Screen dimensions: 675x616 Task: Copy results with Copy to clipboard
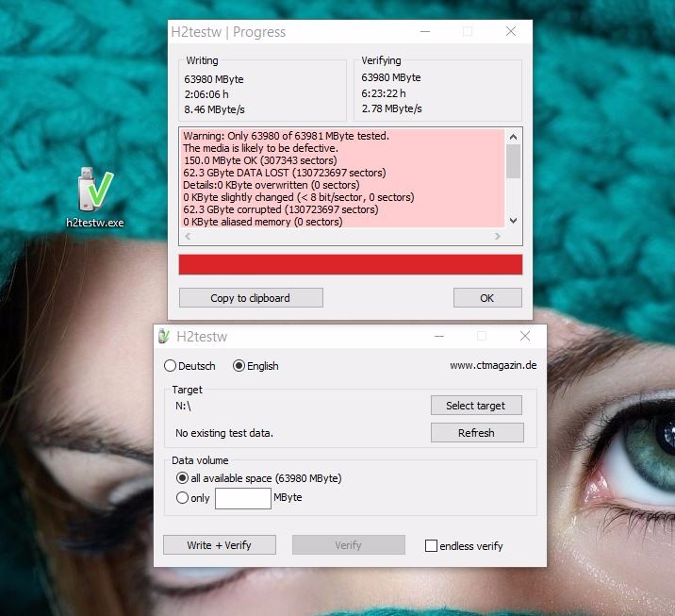tap(251, 298)
